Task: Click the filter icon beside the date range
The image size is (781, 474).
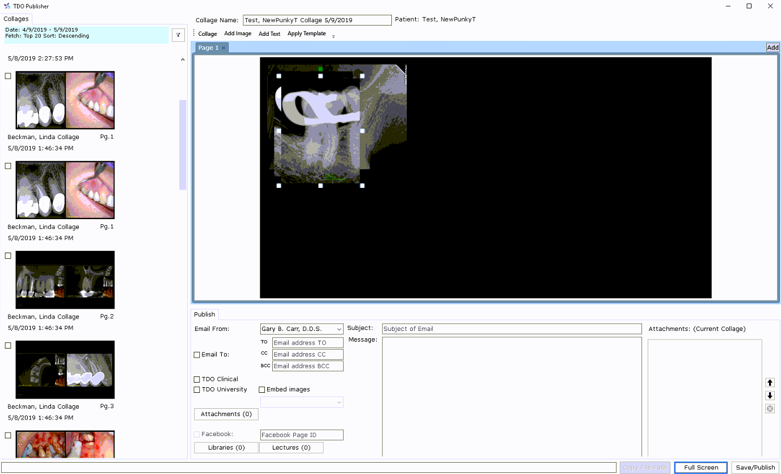Action: (178, 35)
